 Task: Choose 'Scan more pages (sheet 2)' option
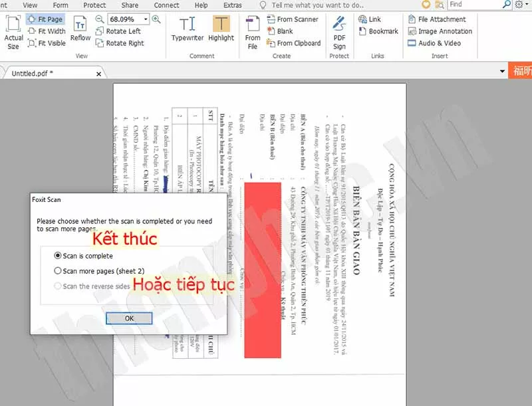[x=58, y=271]
